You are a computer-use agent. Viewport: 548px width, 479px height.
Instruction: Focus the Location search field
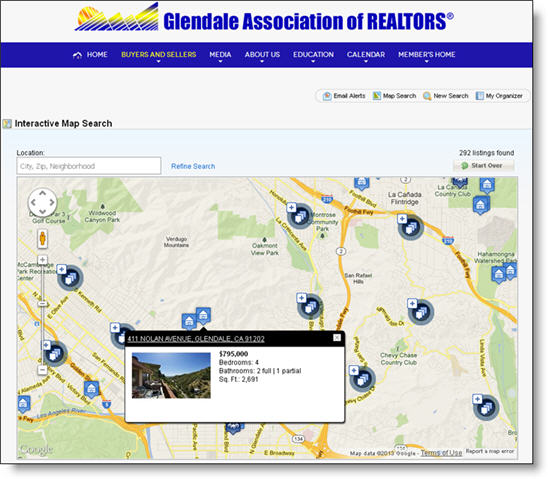[89, 166]
